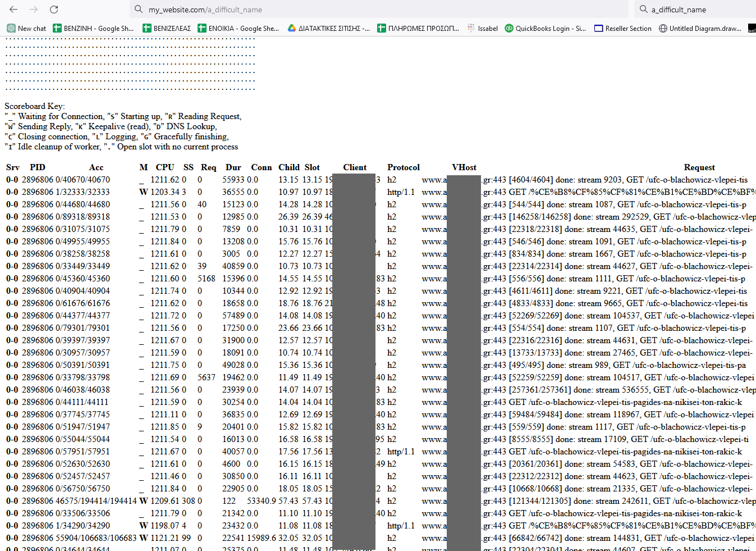The image size is (756, 551).
Task: Open the ΠΛΗΡΩΜΕΣ ΠΡΟΣΩΠ... bookmark
Action: pyautogui.click(x=418, y=28)
